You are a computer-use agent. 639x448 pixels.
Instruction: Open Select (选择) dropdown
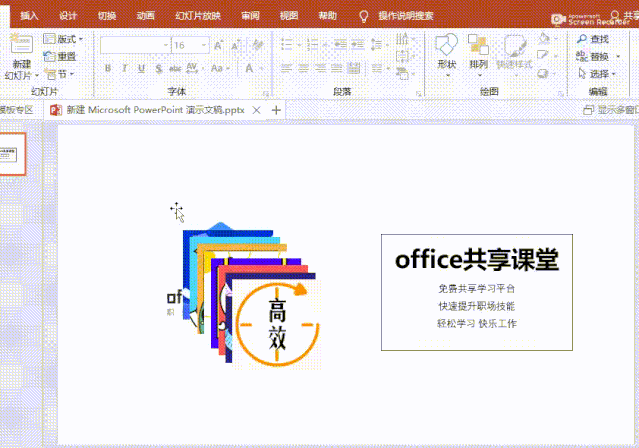click(x=597, y=74)
